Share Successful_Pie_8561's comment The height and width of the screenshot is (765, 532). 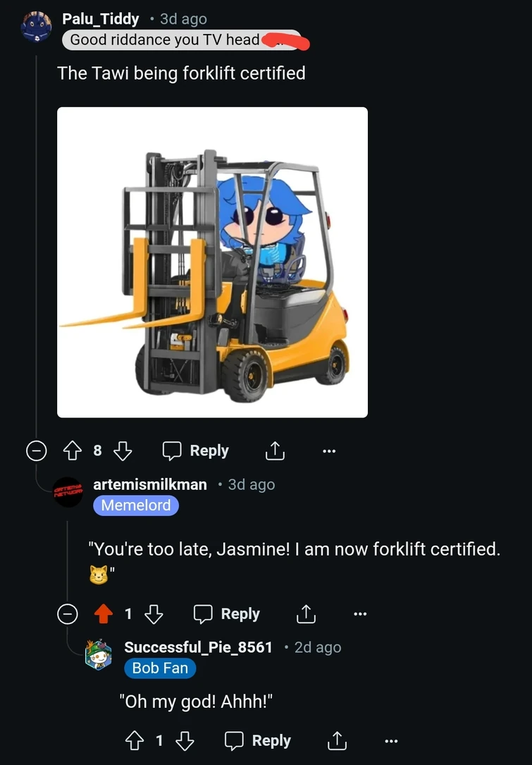pos(337,740)
